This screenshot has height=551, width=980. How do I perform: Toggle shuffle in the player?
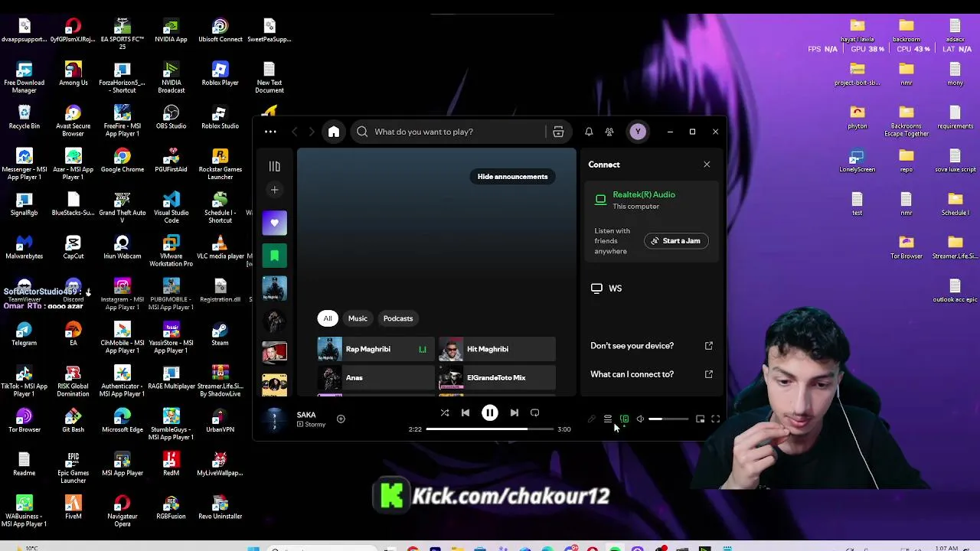point(445,412)
